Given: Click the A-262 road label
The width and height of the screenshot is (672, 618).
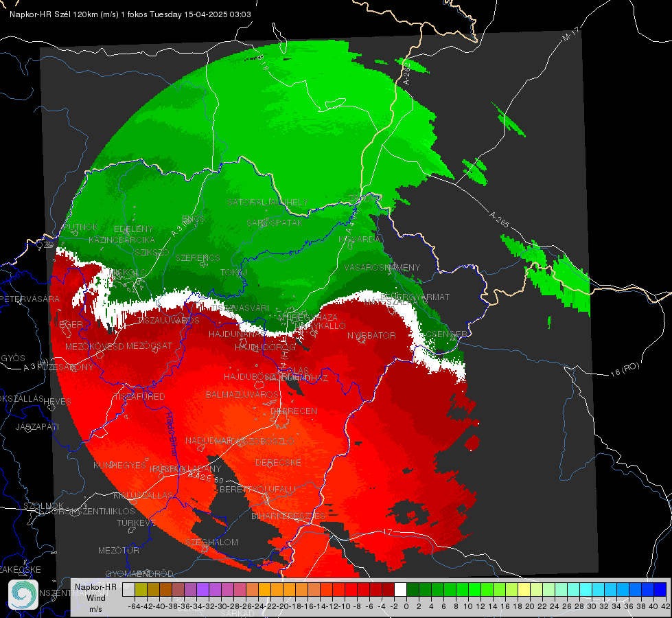Looking at the screenshot, I should 406,73.
